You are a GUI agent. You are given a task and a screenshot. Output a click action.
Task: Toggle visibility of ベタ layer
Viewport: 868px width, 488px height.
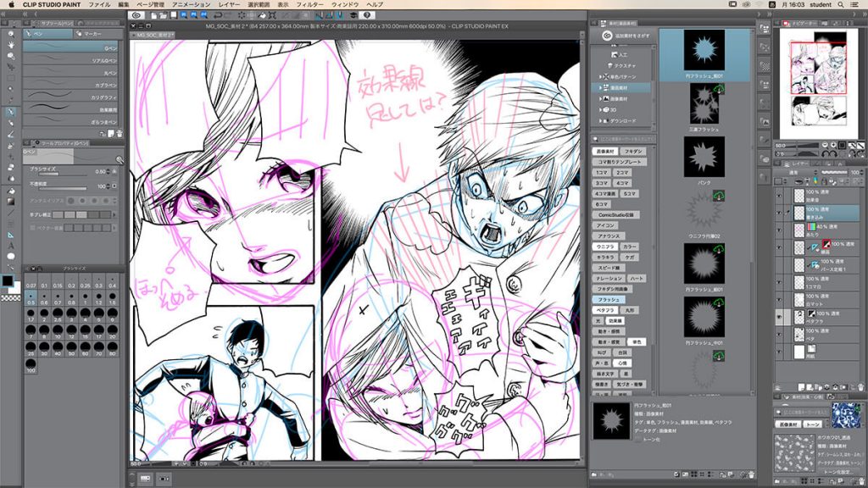click(x=779, y=334)
